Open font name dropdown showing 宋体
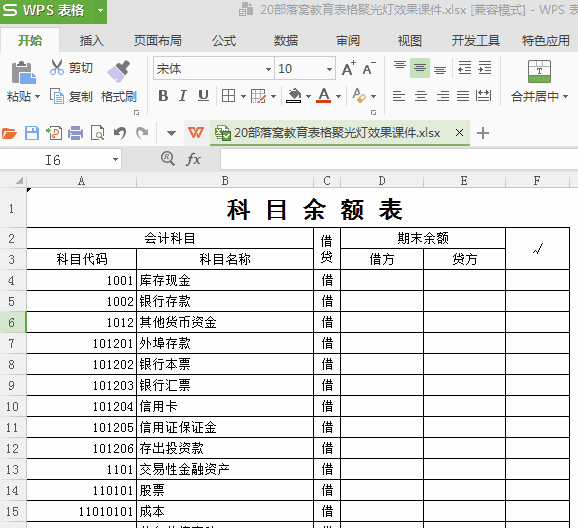The image size is (578, 528). click(268, 69)
